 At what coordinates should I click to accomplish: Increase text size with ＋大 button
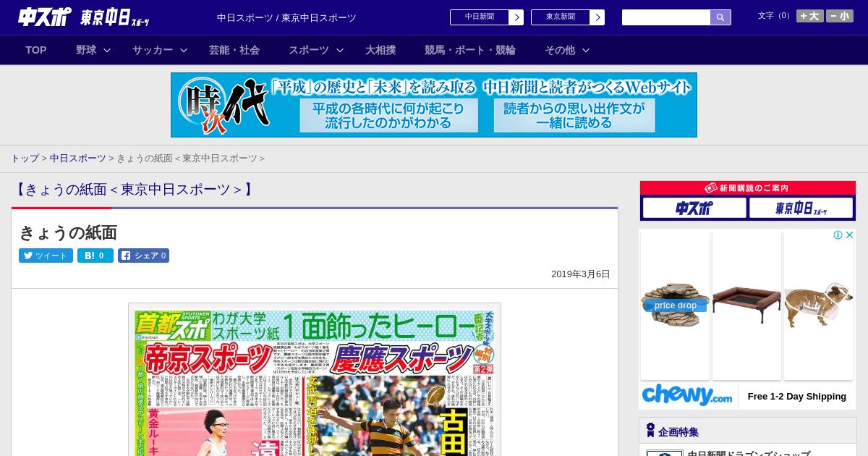pyautogui.click(x=810, y=16)
